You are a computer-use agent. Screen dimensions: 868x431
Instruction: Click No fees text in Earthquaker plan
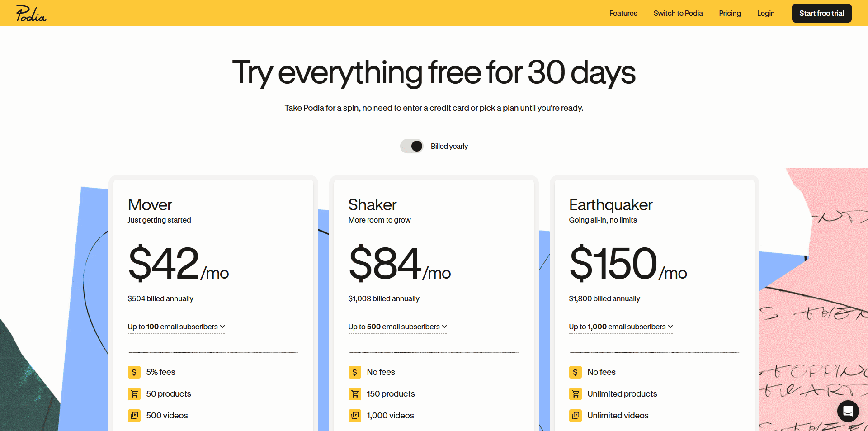pos(601,372)
